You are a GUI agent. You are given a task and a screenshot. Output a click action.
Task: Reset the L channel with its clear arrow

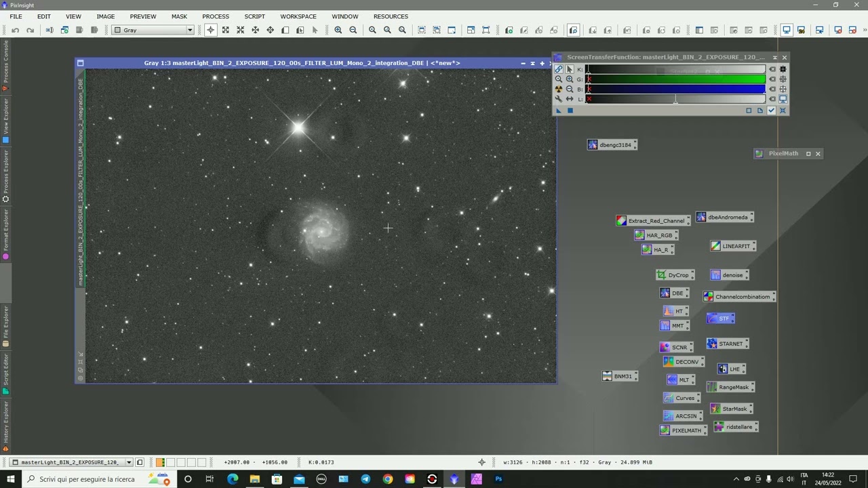tap(772, 99)
